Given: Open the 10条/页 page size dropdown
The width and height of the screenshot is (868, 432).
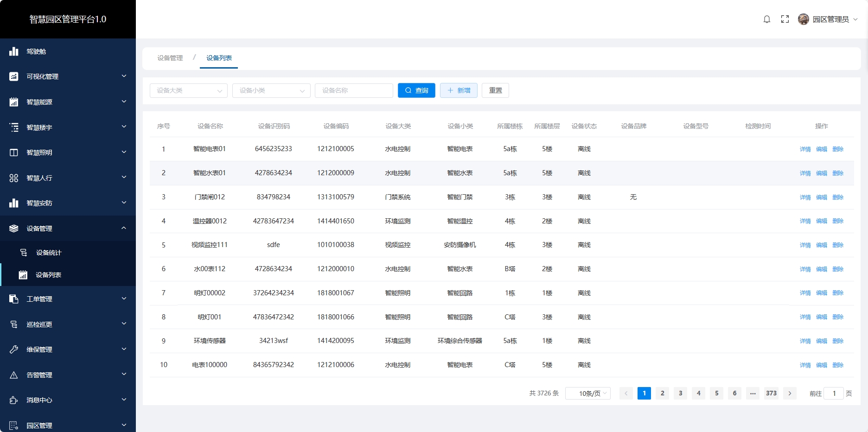Looking at the screenshot, I should point(588,393).
